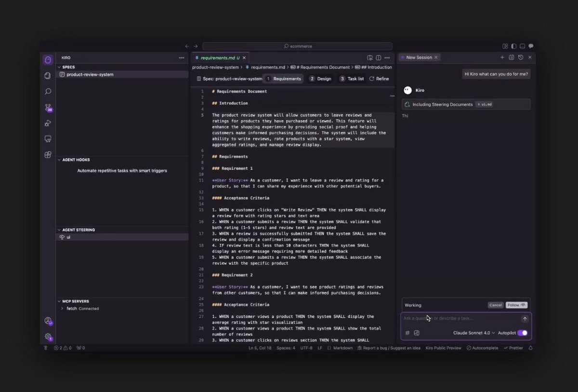Toggle the Autocomplete status bar item
The image size is (578, 392).
482,348
